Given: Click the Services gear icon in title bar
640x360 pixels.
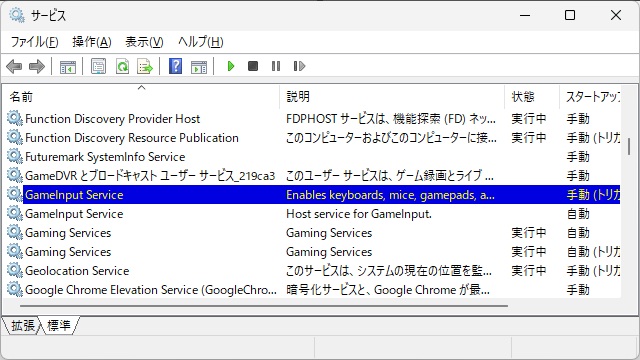Looking at the screenshot, I should (17, 15).
